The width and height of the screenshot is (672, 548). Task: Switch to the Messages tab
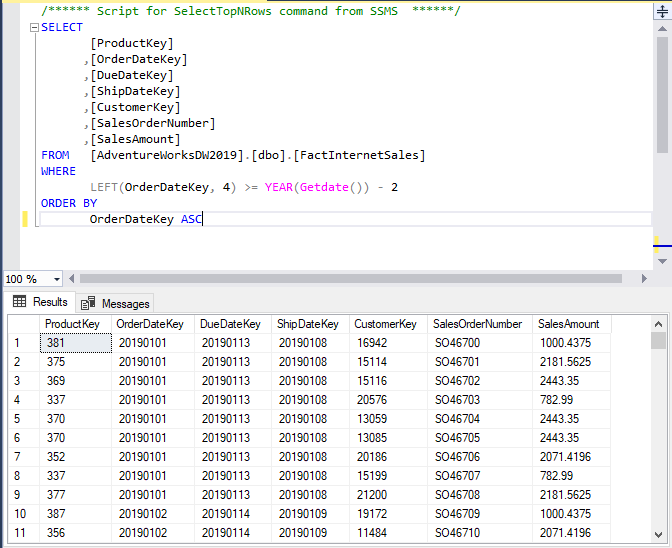(x=115, y=304)
